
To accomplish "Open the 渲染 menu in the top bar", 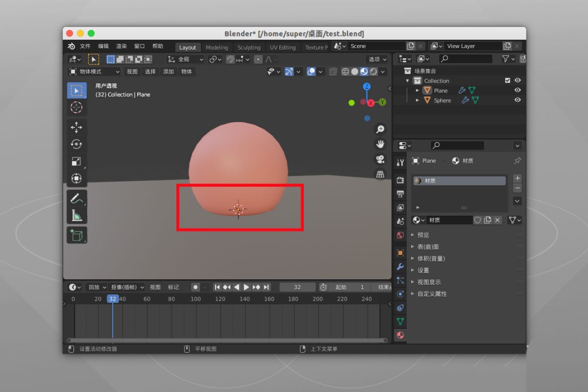I will pos(121,46).
